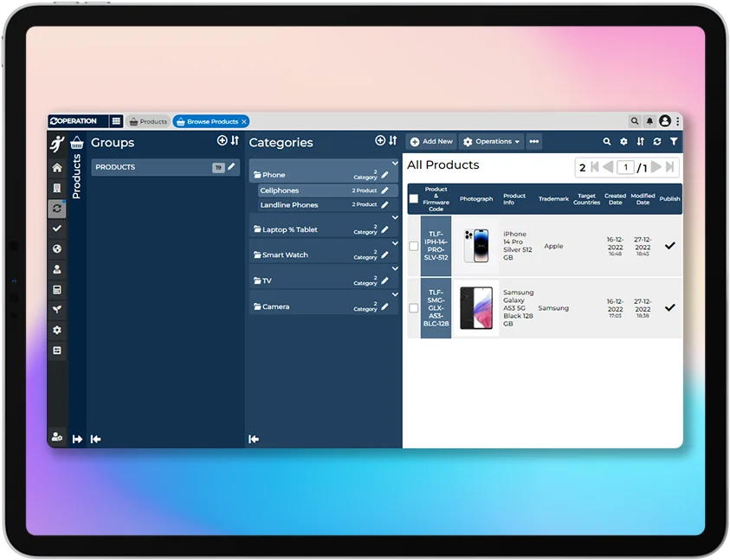Image resolution: width=730 pixels, height=560 pixels.
Task: Click the notification bell icon
Action: pos(649,121)
